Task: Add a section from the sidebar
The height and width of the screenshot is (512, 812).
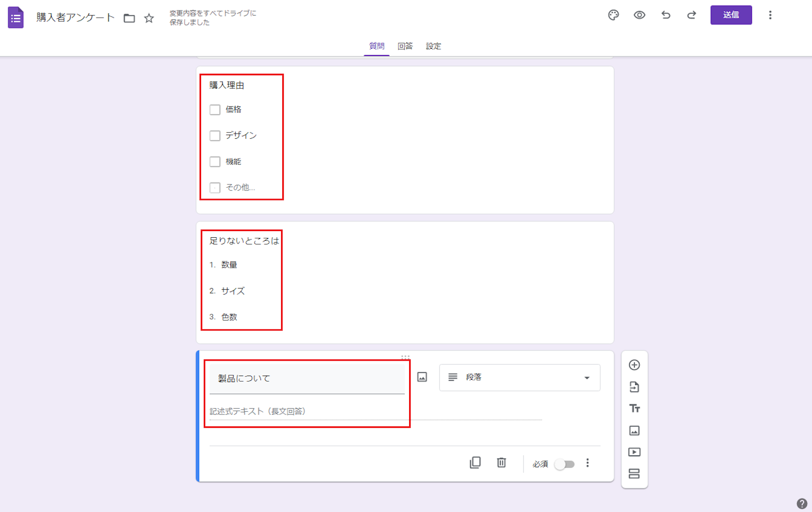Action: click(x=634, y=474)
